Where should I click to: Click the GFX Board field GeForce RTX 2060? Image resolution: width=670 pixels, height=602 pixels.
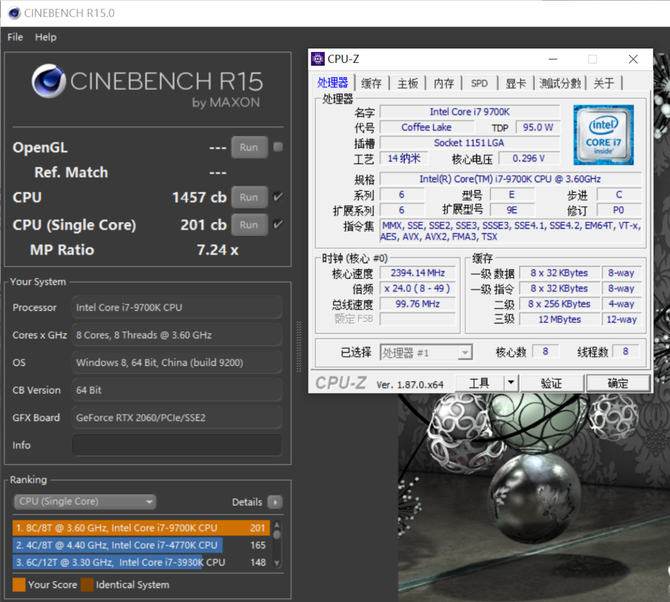coord(177,417)
